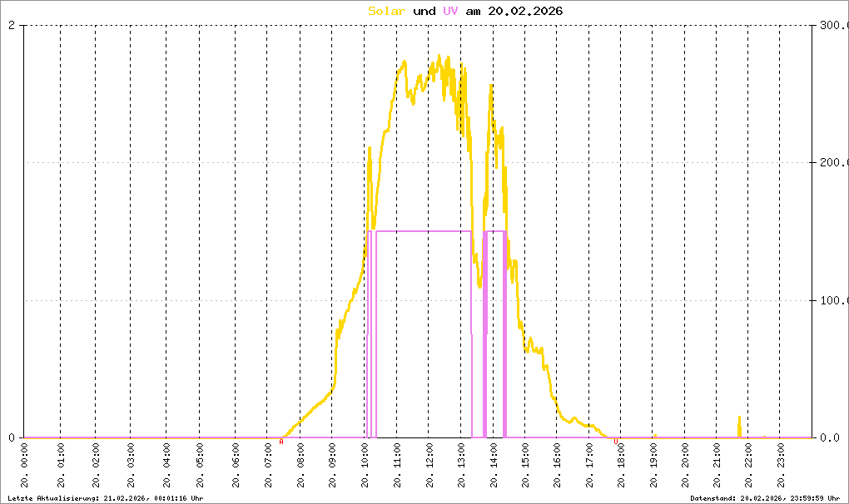Click the right axis value '0.0'

tap(830, 438)
